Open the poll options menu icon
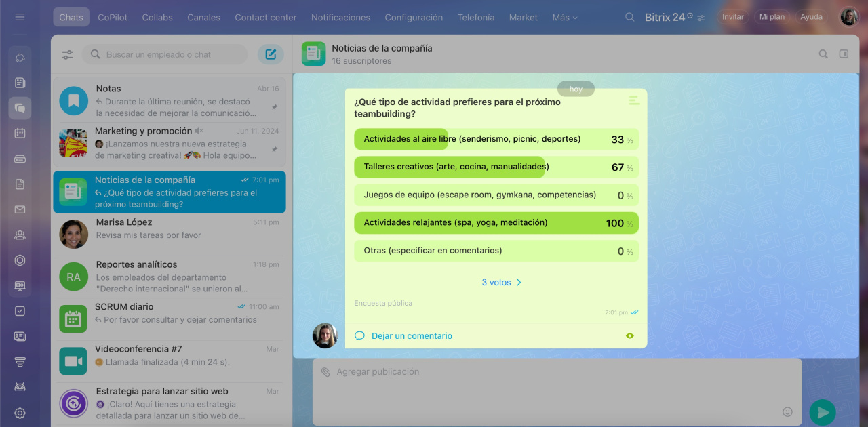868x427 pixels. click(634, 100)
